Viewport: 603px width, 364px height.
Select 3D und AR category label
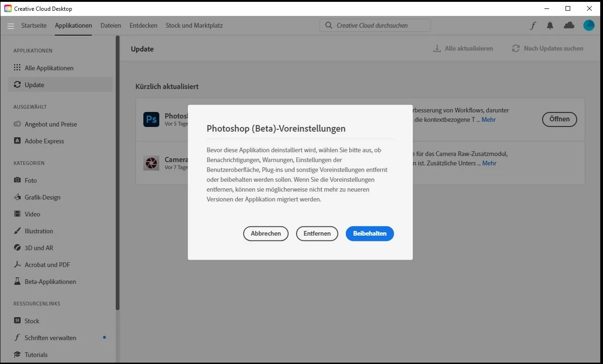click(x=39, y=248)
